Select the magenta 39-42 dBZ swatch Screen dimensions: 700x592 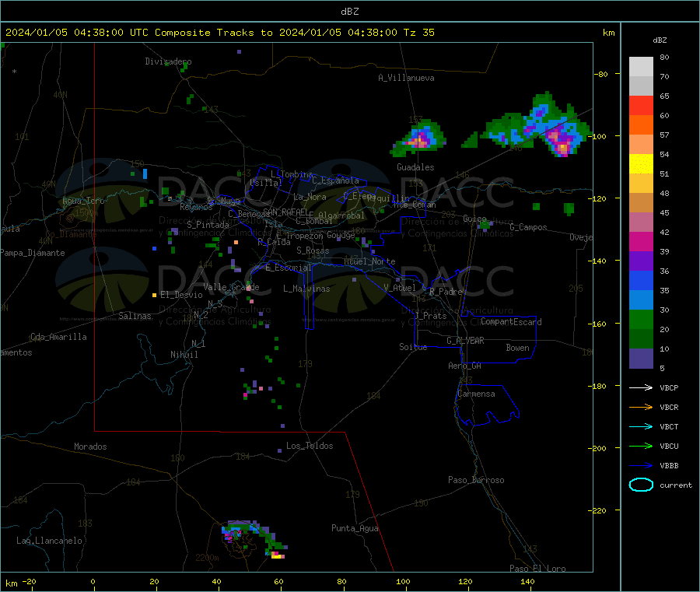click(641, 242)
